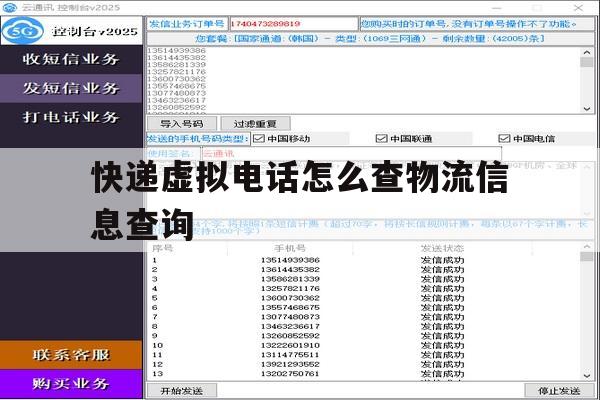Click the title bar cloud app icon
The image size is (600, 400).
(10, 7)
